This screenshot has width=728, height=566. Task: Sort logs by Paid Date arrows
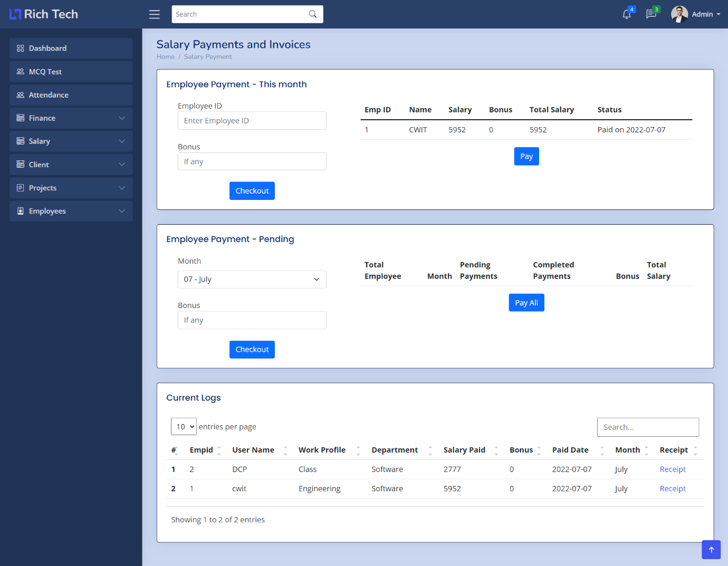click(x=602, y=450)
